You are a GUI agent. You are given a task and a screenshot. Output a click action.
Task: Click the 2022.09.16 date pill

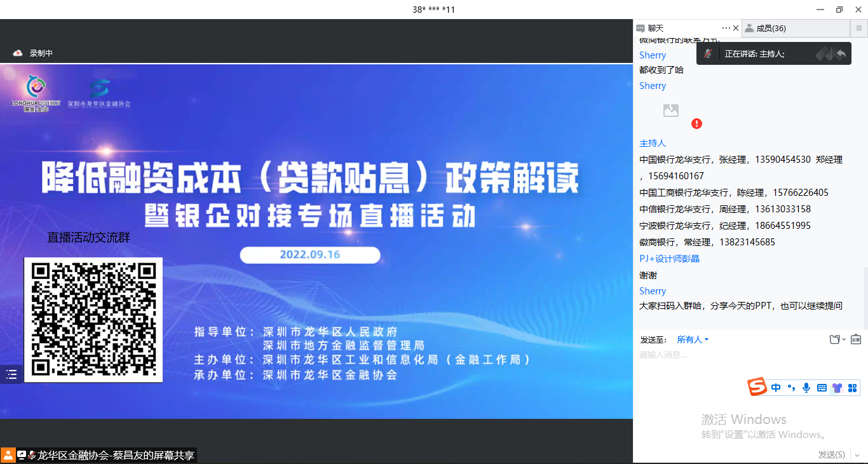point(310,255)
